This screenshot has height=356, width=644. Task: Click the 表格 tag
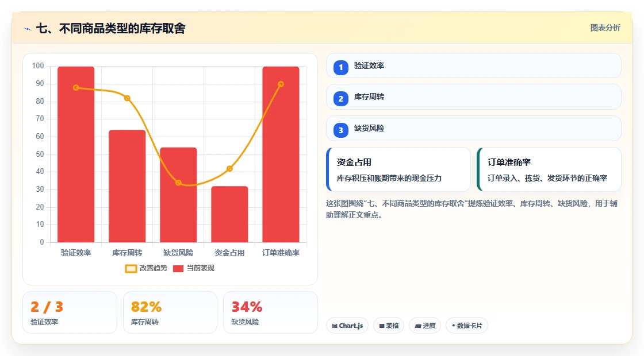(x=389, y=326)
